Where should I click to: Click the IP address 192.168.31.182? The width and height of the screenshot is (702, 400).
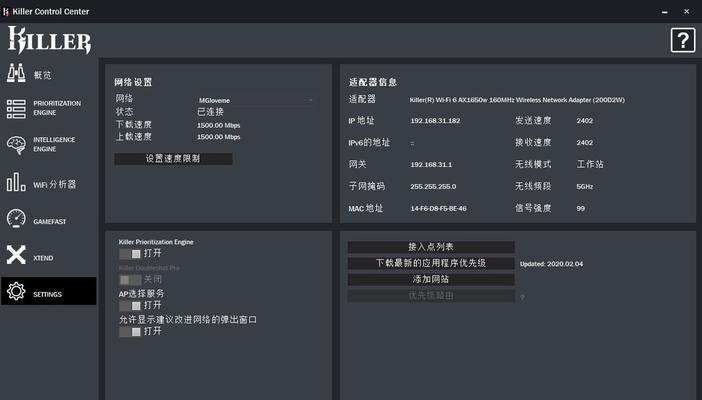pos(435,121)
